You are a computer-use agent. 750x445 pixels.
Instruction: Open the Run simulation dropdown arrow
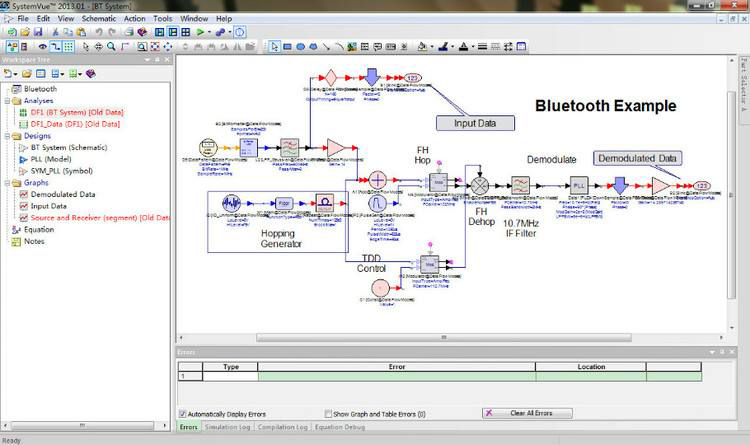[x=209, y=33]
